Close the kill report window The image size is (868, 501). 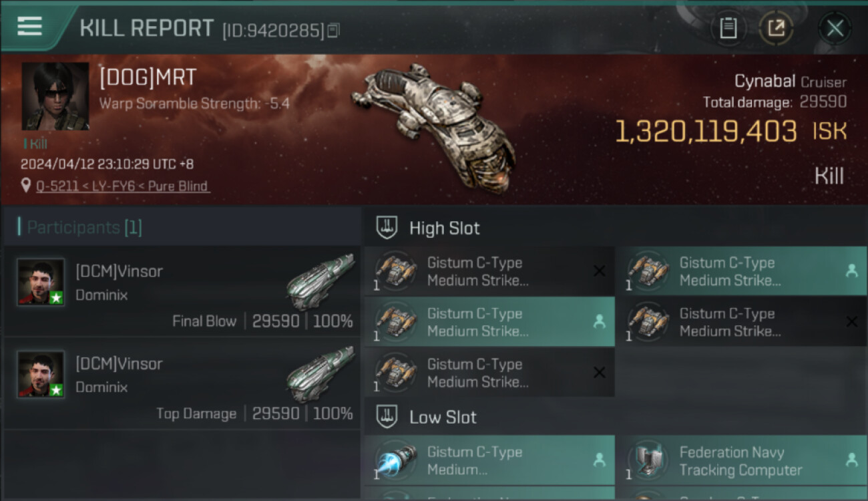835,29
